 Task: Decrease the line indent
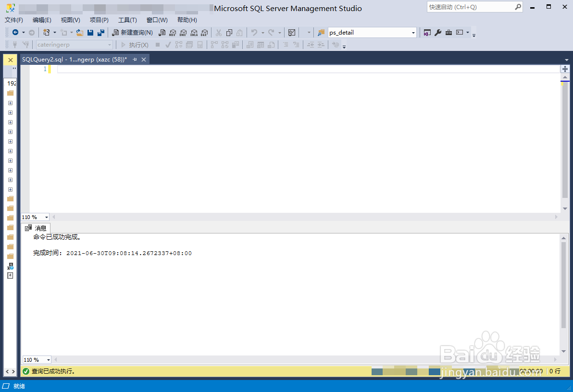(310, 45)
